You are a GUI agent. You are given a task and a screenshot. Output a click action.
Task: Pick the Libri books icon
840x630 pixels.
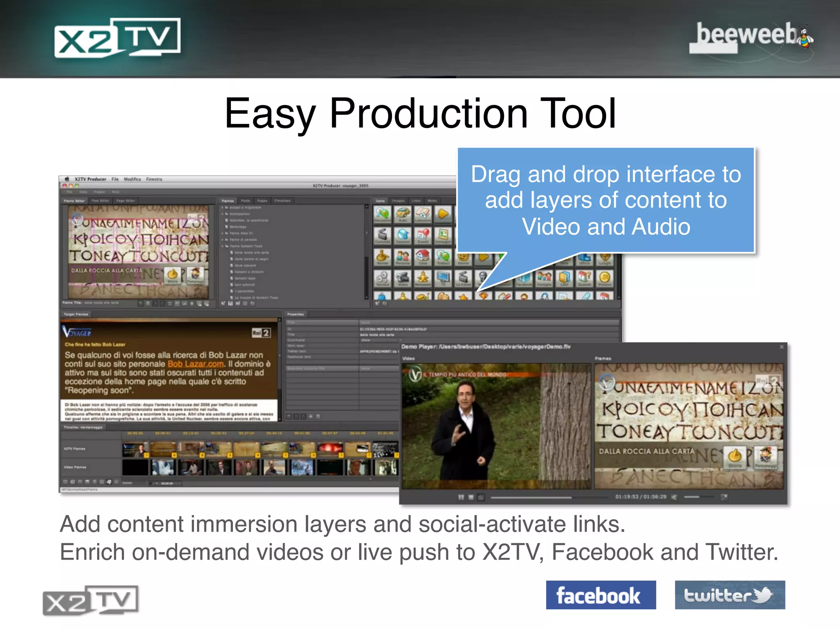[x=564, y=278]
